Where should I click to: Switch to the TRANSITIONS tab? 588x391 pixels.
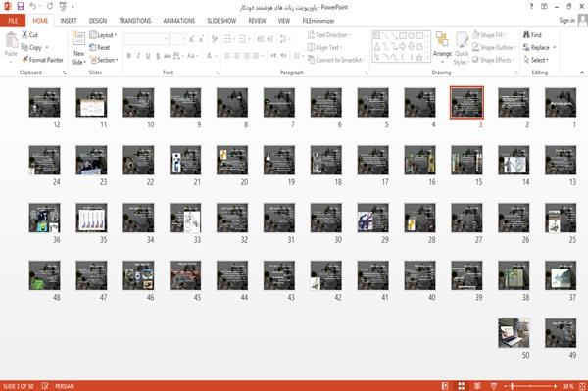(135, 21)
